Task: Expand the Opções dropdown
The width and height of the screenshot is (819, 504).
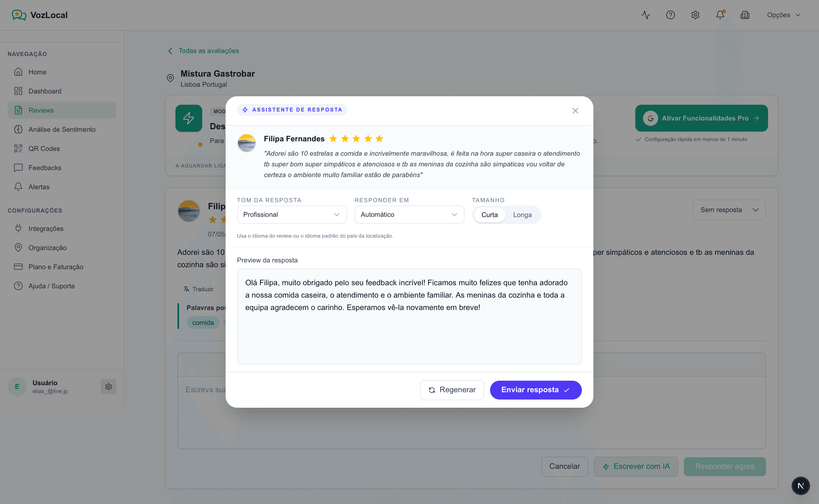Action: (783, 15)
